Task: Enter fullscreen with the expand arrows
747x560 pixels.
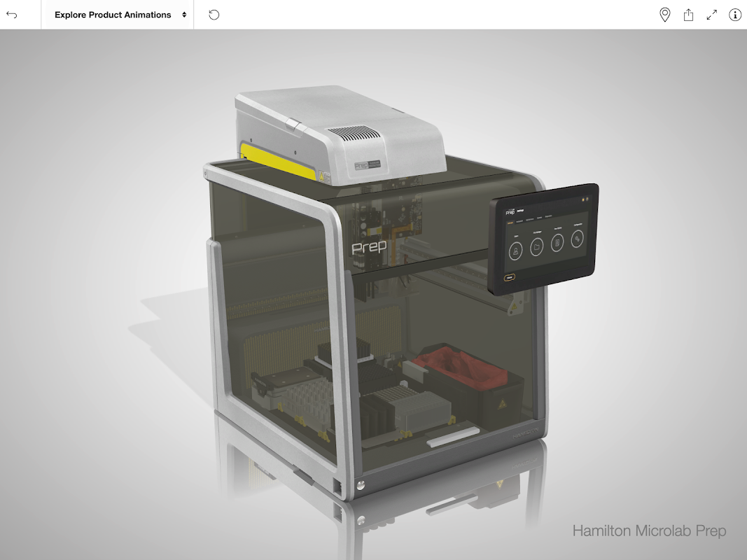Action: 712,15
